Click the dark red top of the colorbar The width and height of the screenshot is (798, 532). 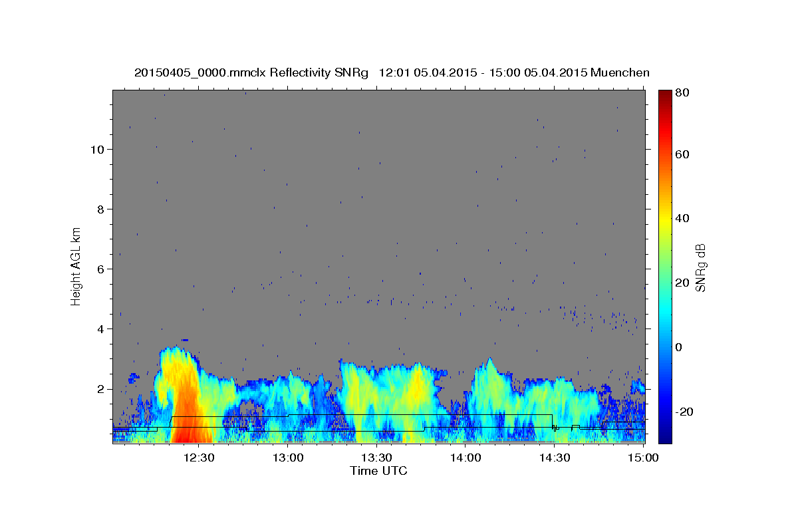[x=665, y=96]
